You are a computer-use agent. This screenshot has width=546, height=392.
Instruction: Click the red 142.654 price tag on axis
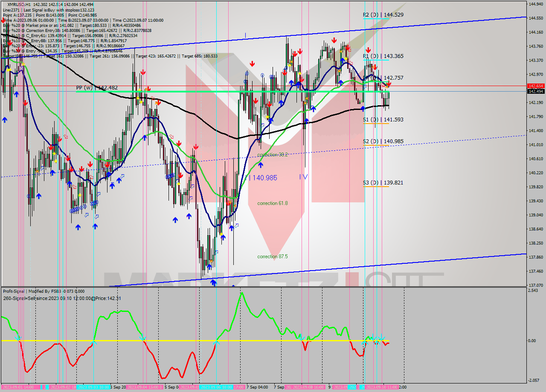(535, 86)
